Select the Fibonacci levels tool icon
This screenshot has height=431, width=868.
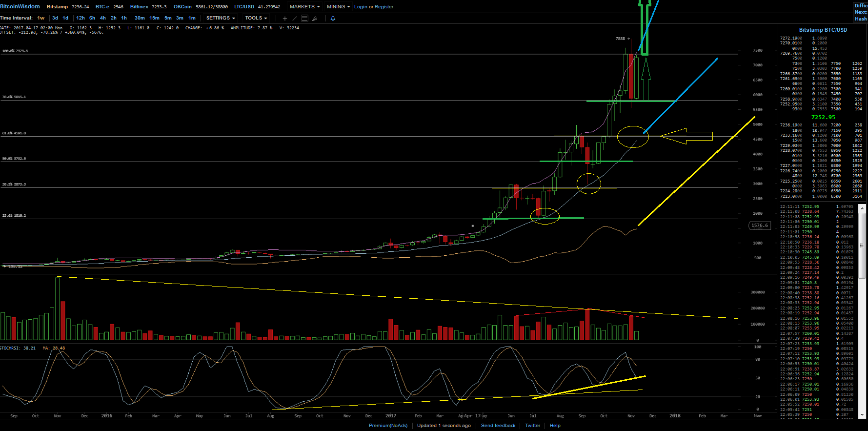pos(304,19)
